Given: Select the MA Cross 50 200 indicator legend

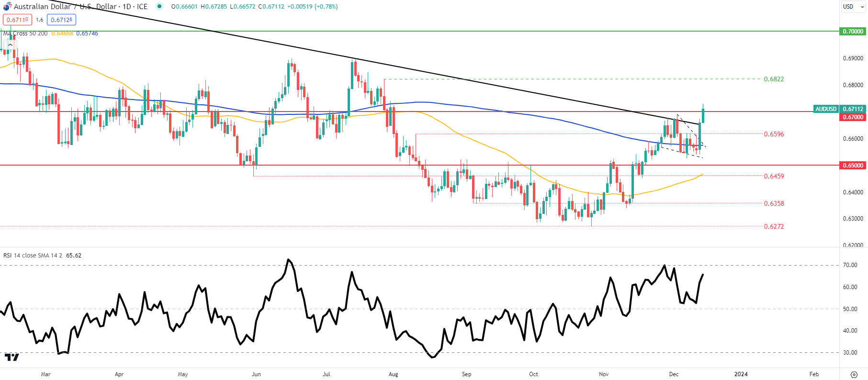Looking at the screenshot, I should (25, 33).
